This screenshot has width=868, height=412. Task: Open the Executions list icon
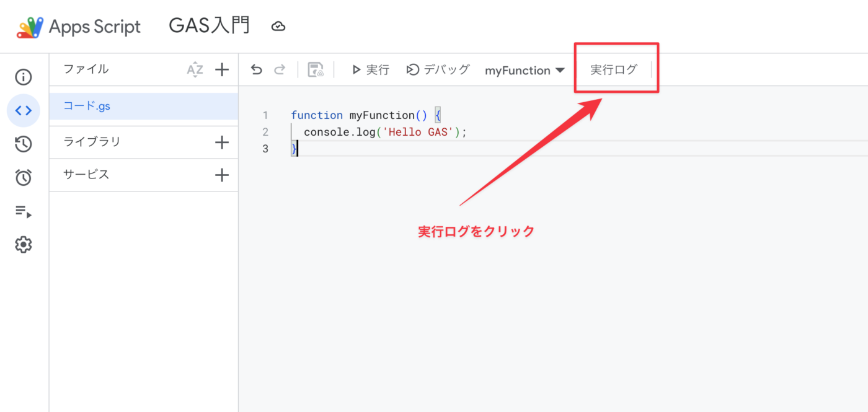pos(24,212)
